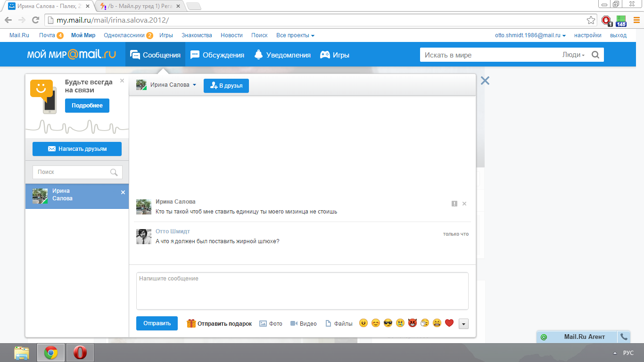The image size is (644, 362).
Task: Open the Обсуждения tab
Action: 217,55
